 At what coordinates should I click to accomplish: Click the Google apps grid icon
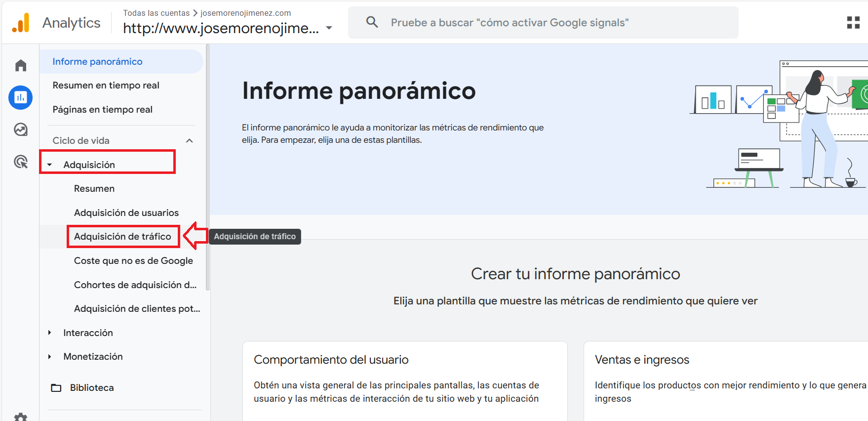pos(853,23)
